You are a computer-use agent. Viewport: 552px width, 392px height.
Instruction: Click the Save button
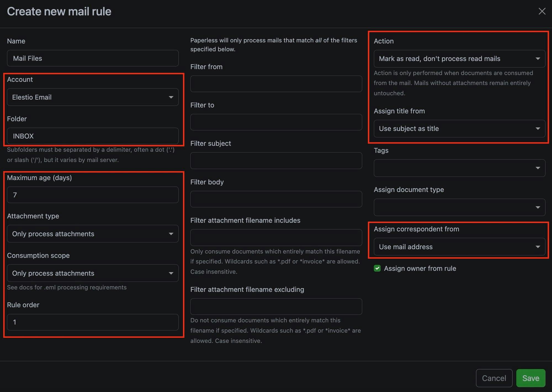tap(531, 378)
